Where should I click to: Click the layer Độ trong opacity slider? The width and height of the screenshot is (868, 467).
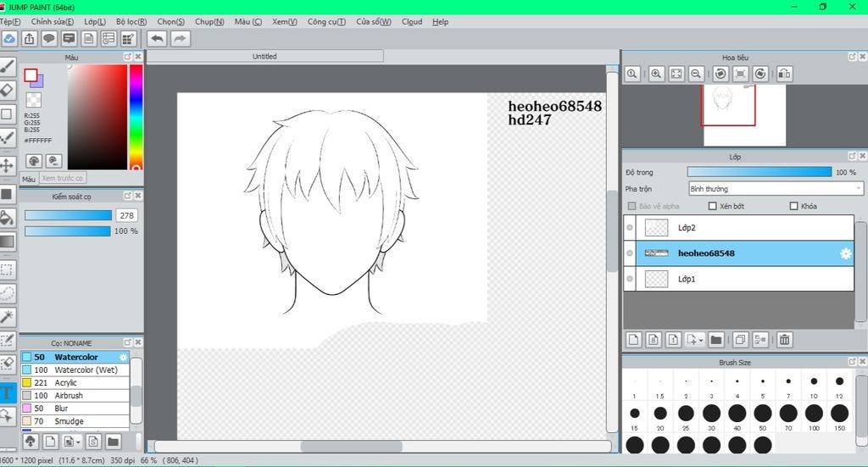[x=759, y=172]
